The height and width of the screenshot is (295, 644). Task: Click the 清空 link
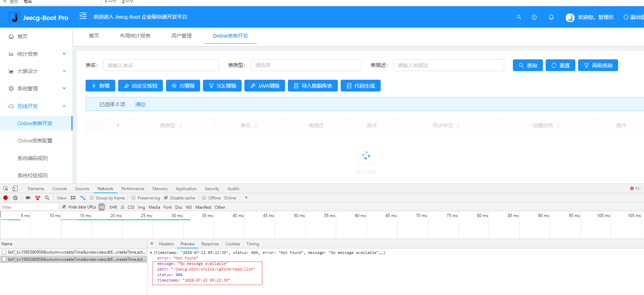click(140, 105)
